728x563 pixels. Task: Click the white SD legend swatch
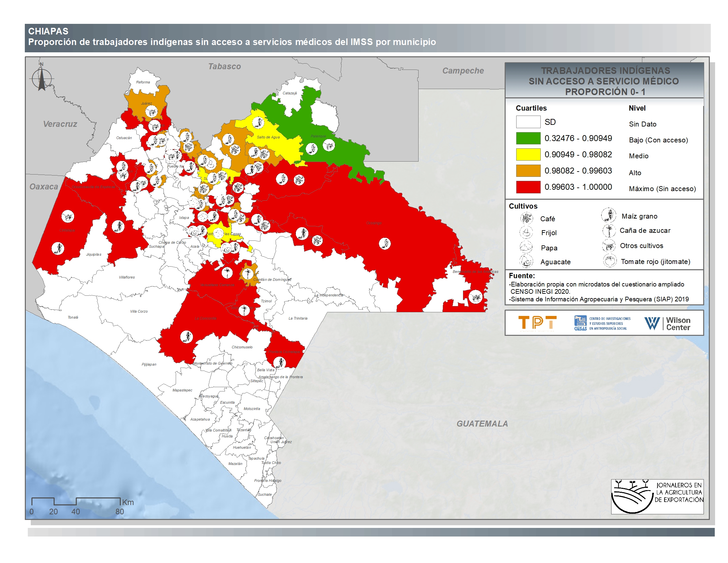click(x=528, y=122)
